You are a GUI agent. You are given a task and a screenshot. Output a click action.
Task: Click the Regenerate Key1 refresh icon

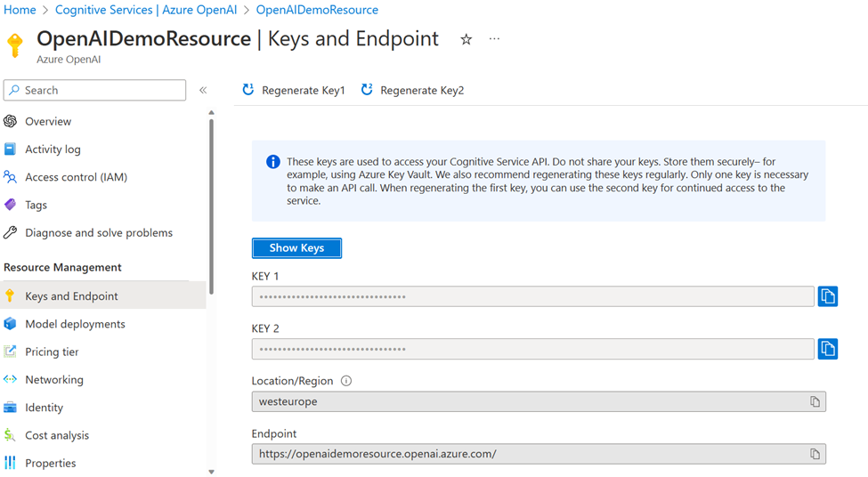click(248, 90)
